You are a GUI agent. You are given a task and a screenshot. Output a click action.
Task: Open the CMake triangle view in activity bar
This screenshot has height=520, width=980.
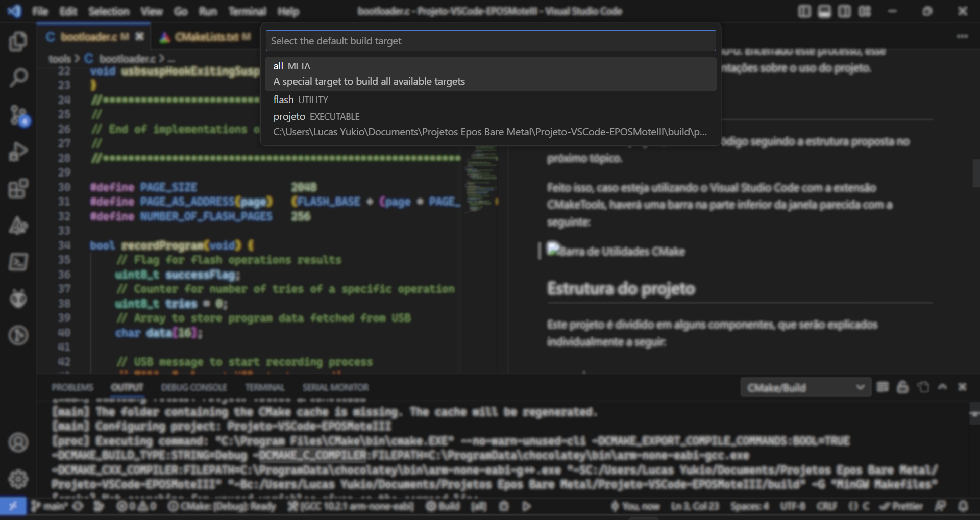pos(18,225)
